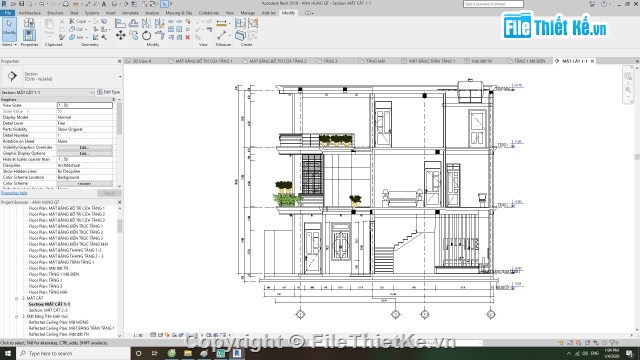640x360 pixels.
Task: Close the Project Browser panel
Action: pyautogui.click(x=120, y=202)
